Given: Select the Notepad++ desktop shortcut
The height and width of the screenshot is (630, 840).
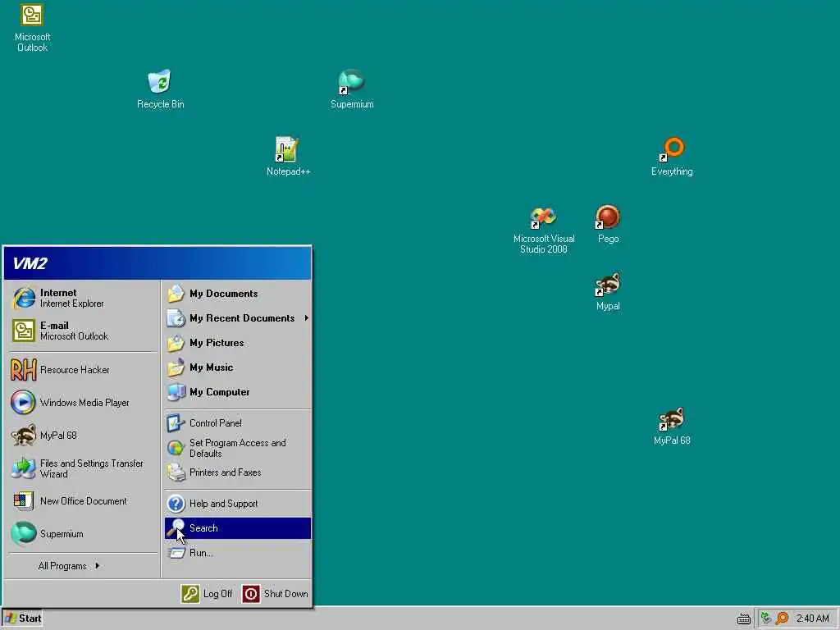Looking at the screenshot, I should (x=288, y=157).
